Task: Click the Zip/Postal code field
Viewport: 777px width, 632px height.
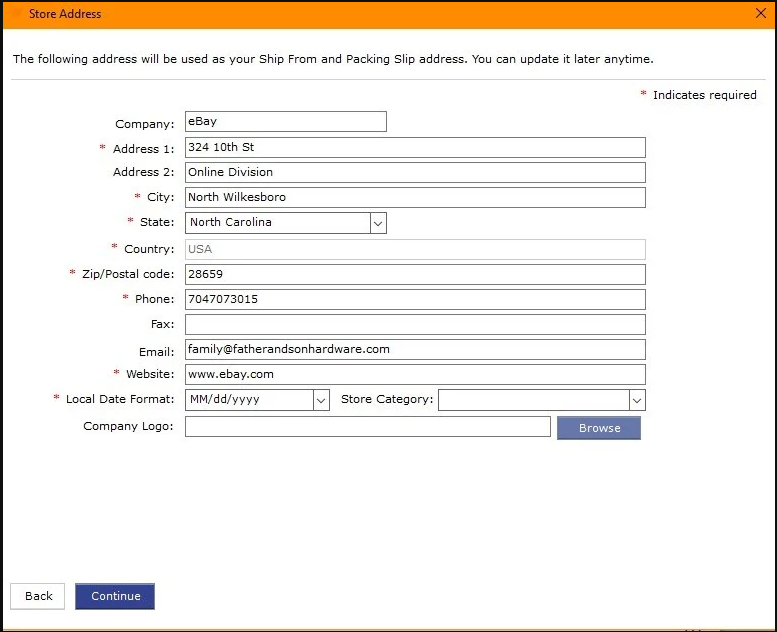Action: pos(415,274)
